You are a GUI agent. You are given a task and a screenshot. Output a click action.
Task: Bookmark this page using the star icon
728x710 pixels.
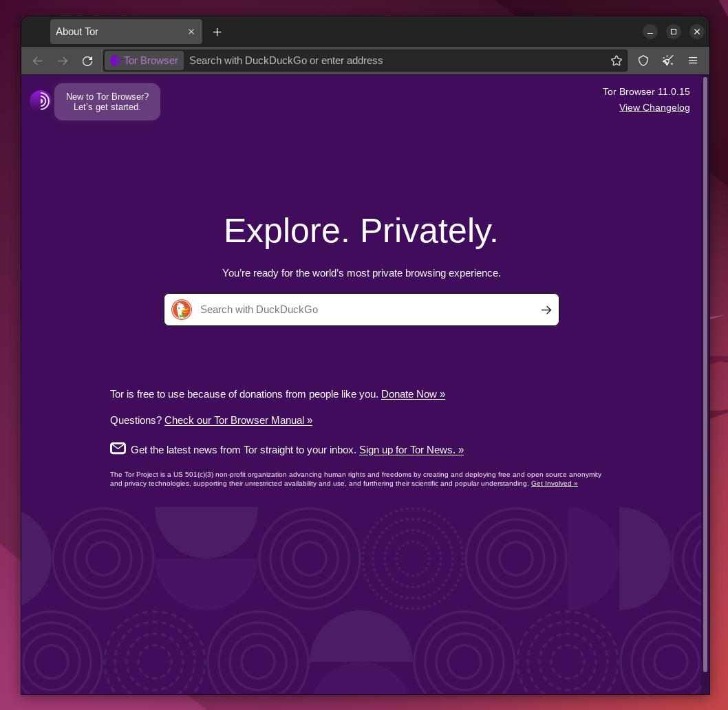(617, 61)
